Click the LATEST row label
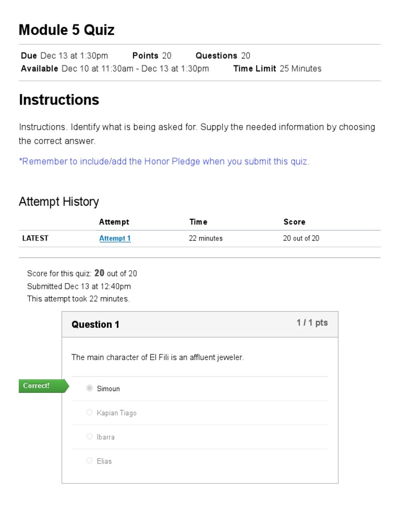The image size is (399, 532). (35, 238)
